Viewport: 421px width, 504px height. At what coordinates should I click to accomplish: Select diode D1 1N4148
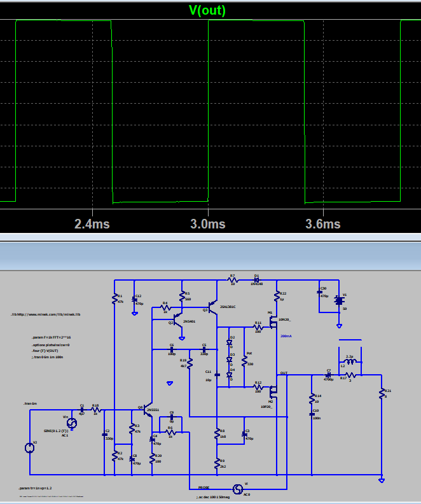(x=256, y=280)
